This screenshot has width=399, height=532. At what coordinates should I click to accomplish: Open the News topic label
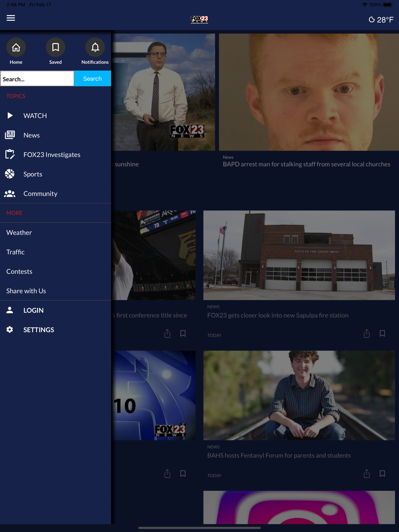pyautogui.click(x=32, y=135)
